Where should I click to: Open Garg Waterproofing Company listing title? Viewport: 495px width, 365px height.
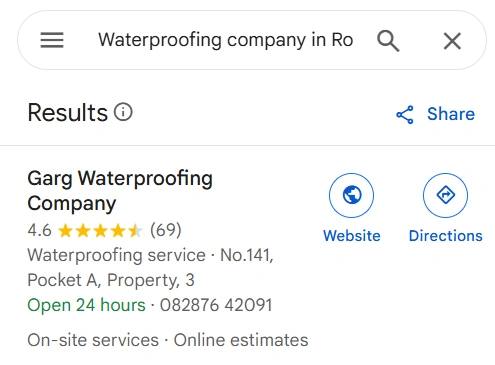pos(120,191)
